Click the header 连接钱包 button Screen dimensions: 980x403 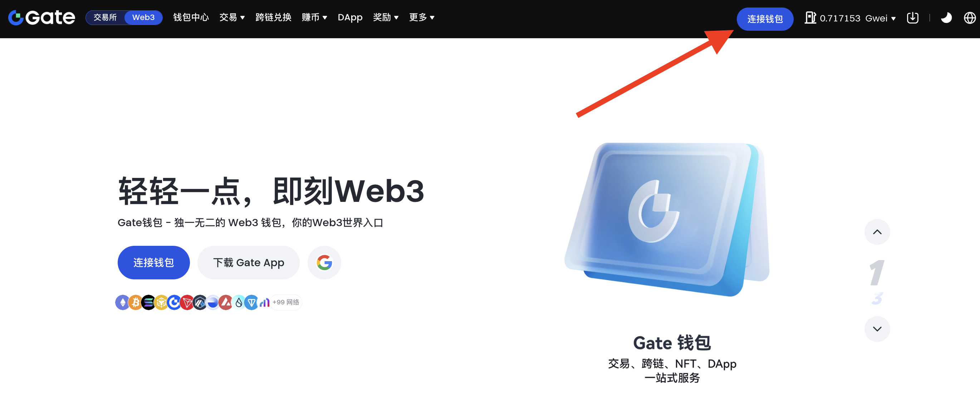(x=765, y=19)
